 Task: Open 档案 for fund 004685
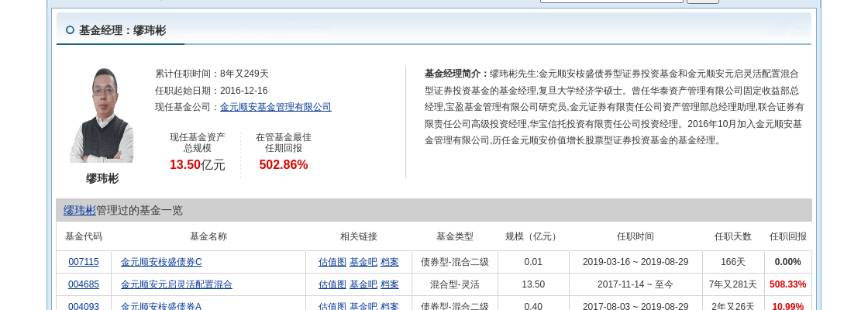pos(390,284)
